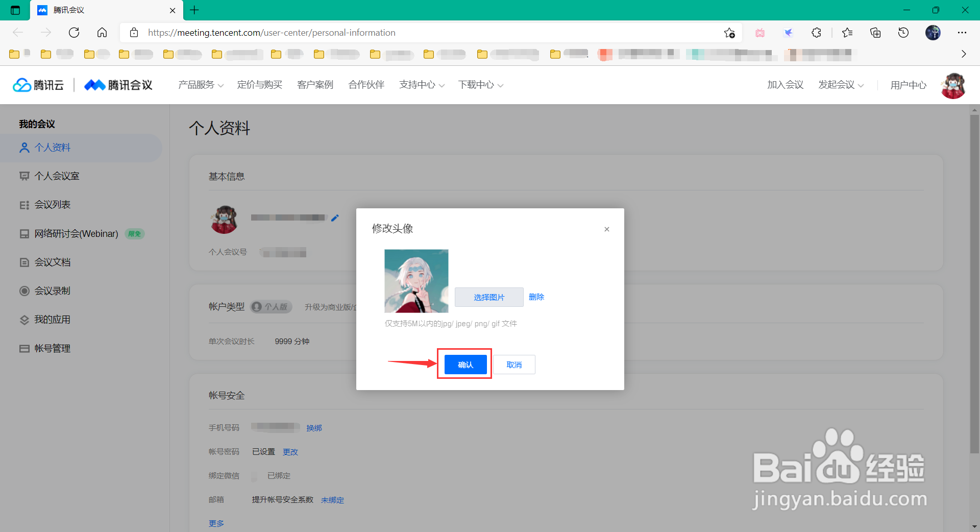
Task: Click the blue bird extension icon
Action: coord(788,33)
